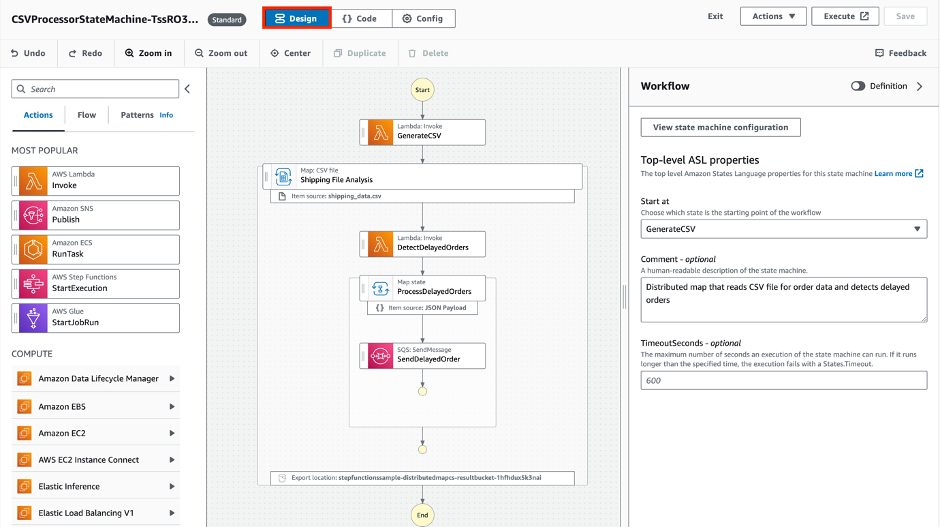
Task: Switch to the Design mode tab
Action: pyautogui.click(x=296, y=19)
